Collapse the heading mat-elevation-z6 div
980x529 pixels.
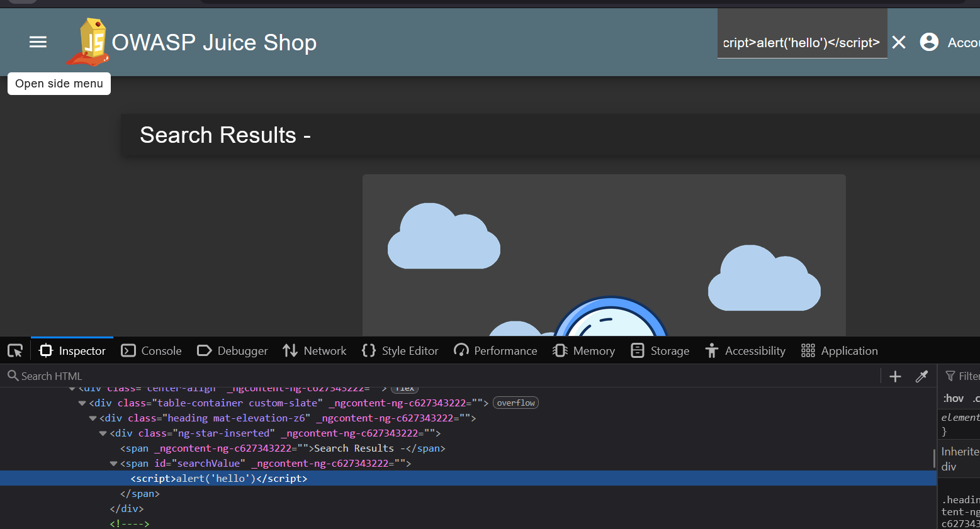point(93,418)
